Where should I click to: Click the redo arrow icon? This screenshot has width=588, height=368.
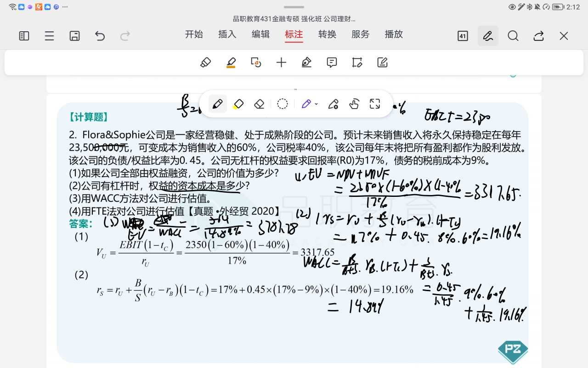coord(124,36)
